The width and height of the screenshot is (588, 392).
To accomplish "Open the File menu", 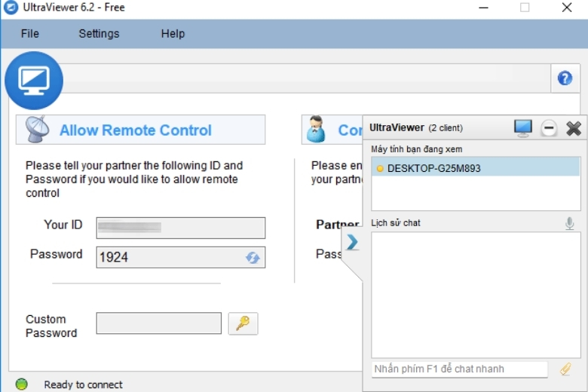I will pos(30,34).
